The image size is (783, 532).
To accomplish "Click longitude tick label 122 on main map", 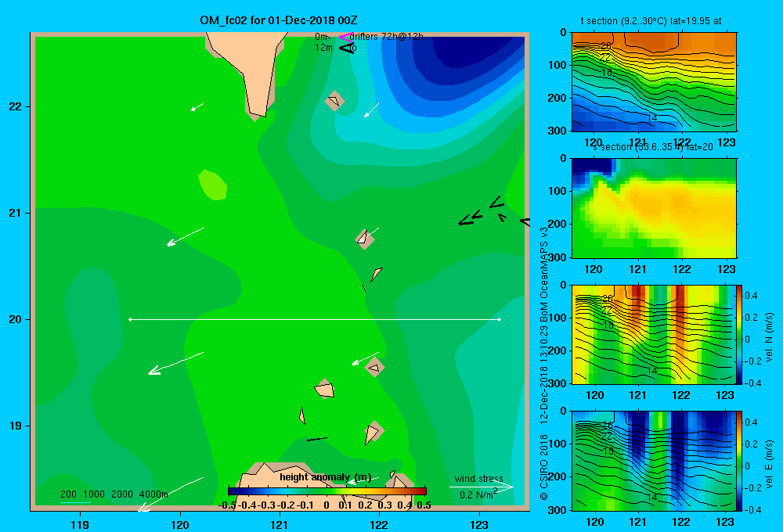I will tap(379, 524).
